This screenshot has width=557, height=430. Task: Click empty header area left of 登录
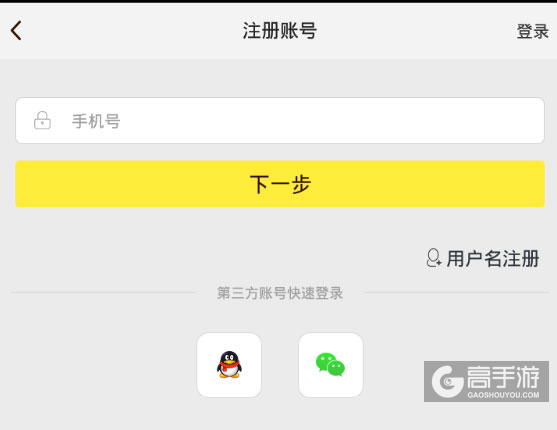(416, 31)
